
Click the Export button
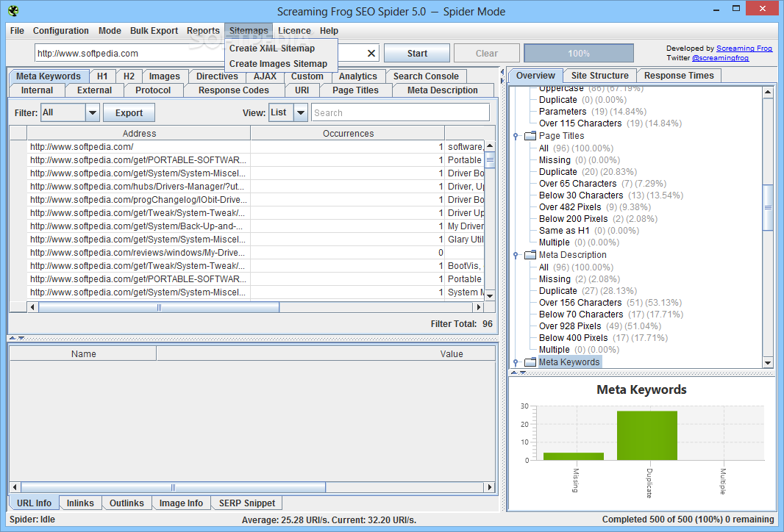point(129,113)
